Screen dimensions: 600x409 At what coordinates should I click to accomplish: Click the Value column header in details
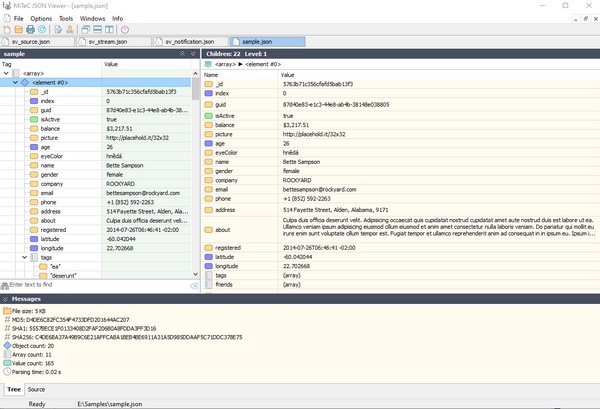coord(288,75)
